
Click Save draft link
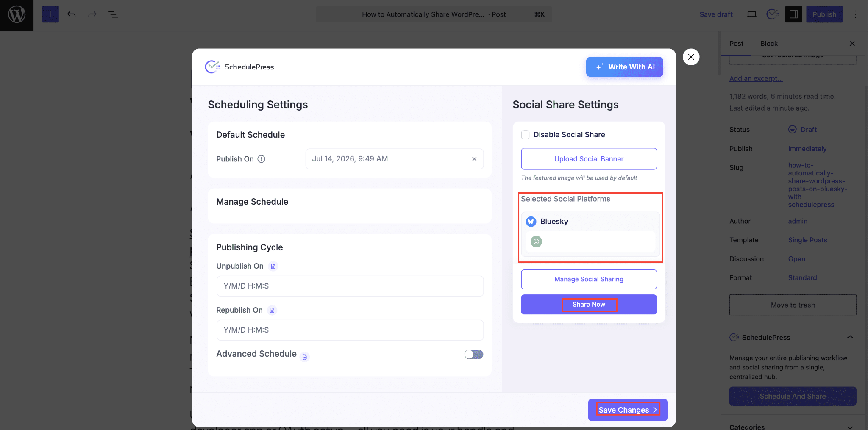pos(716,14)
